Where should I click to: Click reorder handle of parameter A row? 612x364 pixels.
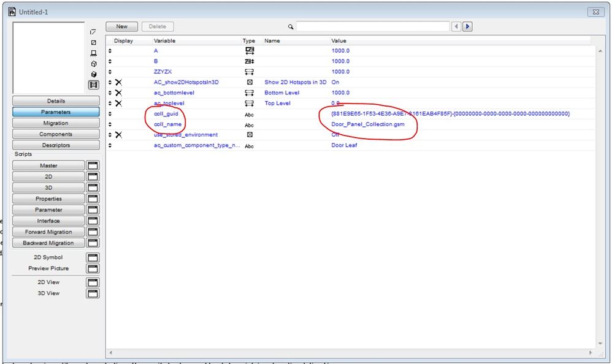click(x=110, y=51)
